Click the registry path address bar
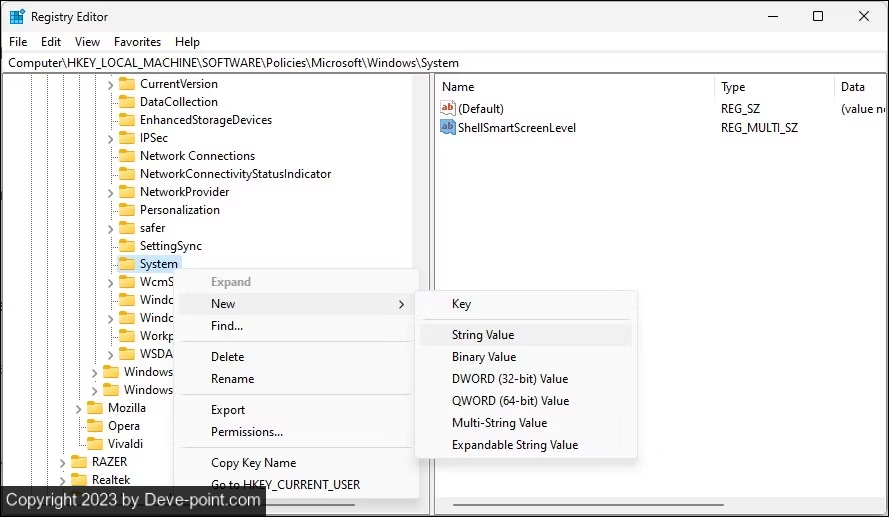This screenshot has width=889, height=517. [x=444, y=63]
